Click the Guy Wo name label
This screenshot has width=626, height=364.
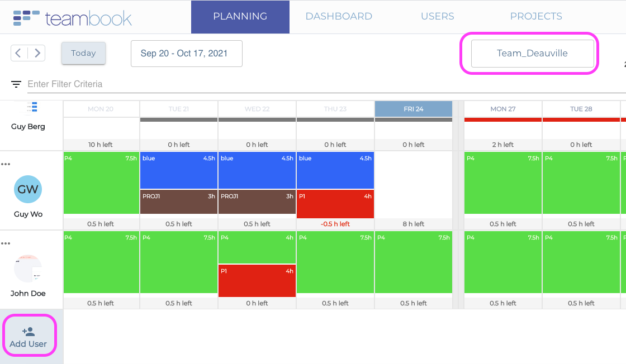pos(28,214)
